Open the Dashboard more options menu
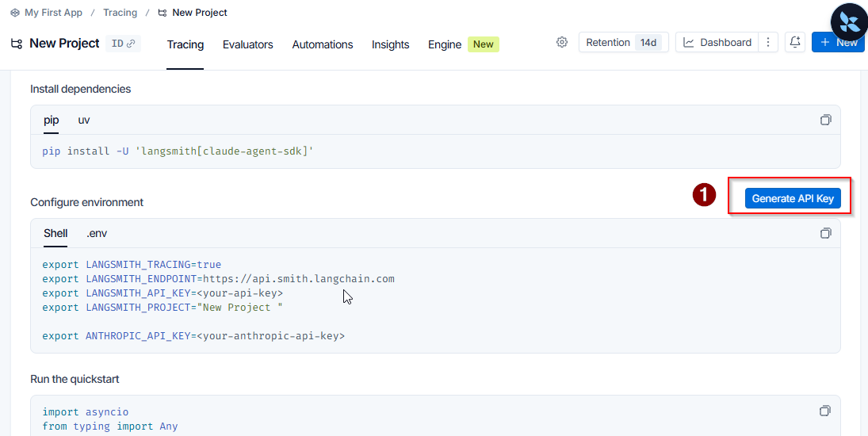 coord(768,42)
